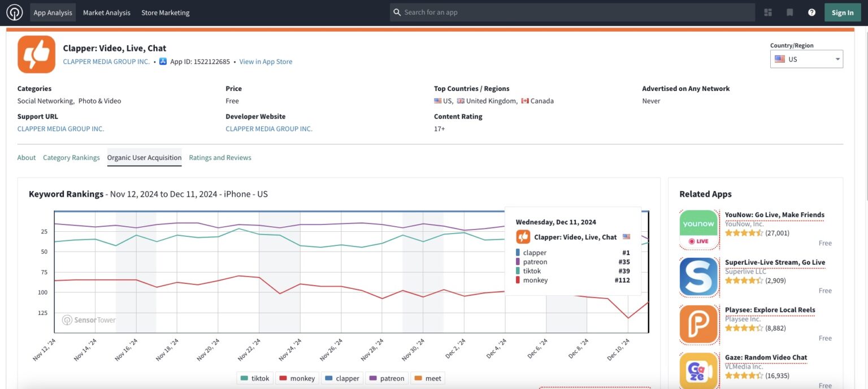The height and width of the screenshot is (389, 868).
Task: Click the US flag in chart tooltip
Action: pyautogui.click(x=626, y=237)
